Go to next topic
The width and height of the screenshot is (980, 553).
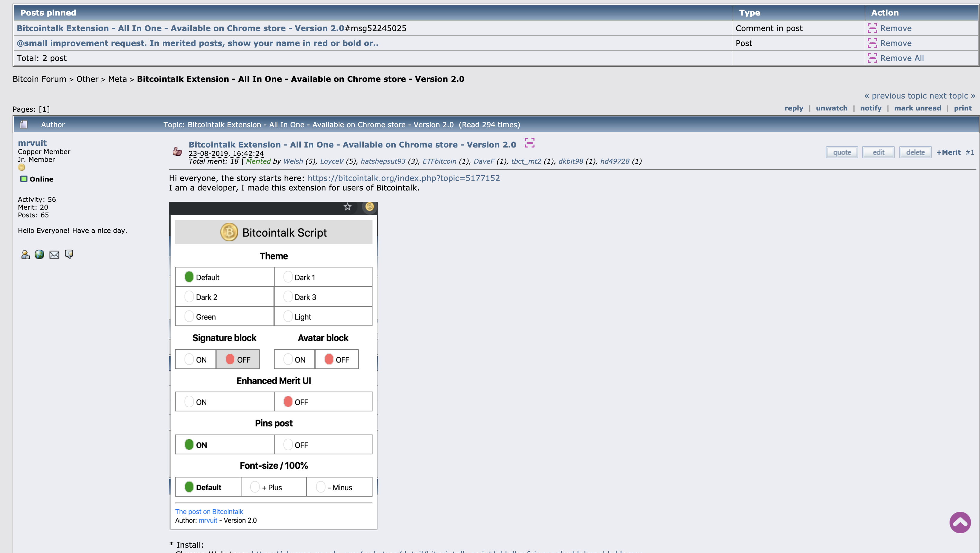point(953,96)
